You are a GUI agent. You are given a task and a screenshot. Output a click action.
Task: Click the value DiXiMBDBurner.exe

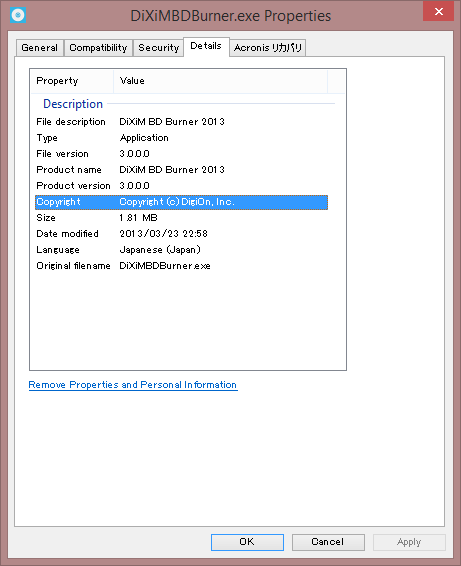coord(165,266)
